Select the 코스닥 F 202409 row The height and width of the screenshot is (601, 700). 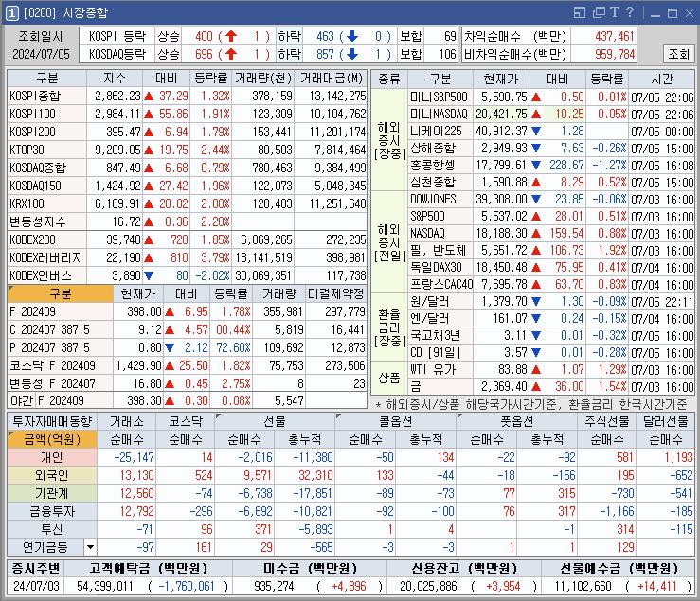click(187, 365)
